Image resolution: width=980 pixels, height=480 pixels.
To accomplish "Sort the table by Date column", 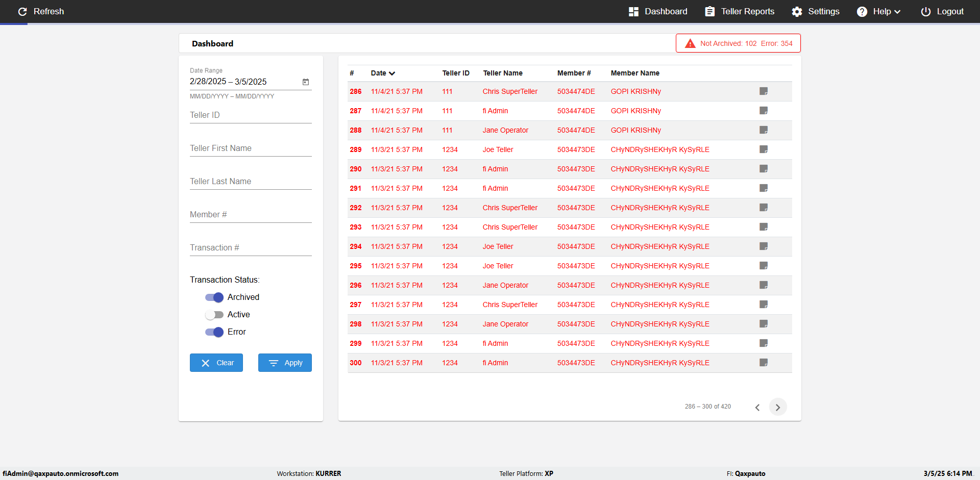I will 383,73.
